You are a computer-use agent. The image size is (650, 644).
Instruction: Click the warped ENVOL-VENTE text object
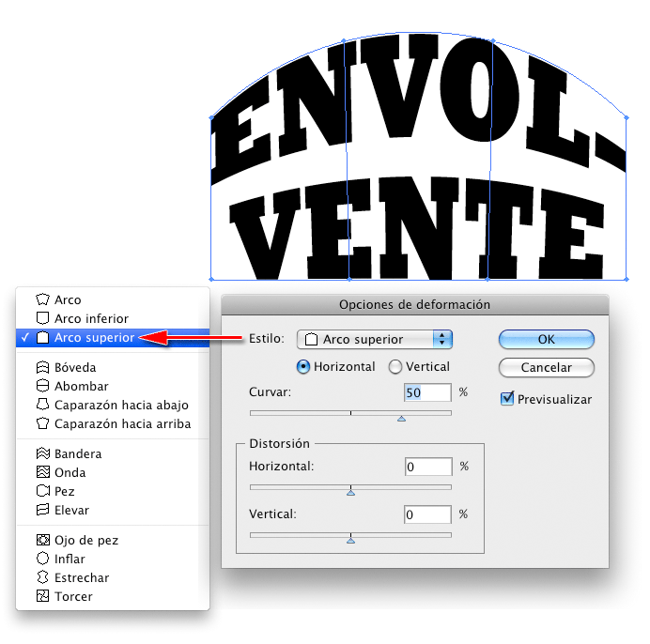tap(419, 156)
